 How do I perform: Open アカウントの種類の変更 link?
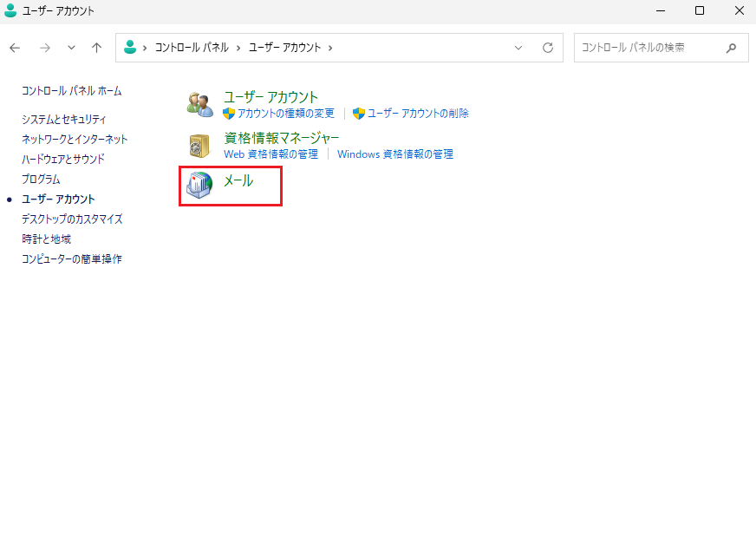point(285,114)
